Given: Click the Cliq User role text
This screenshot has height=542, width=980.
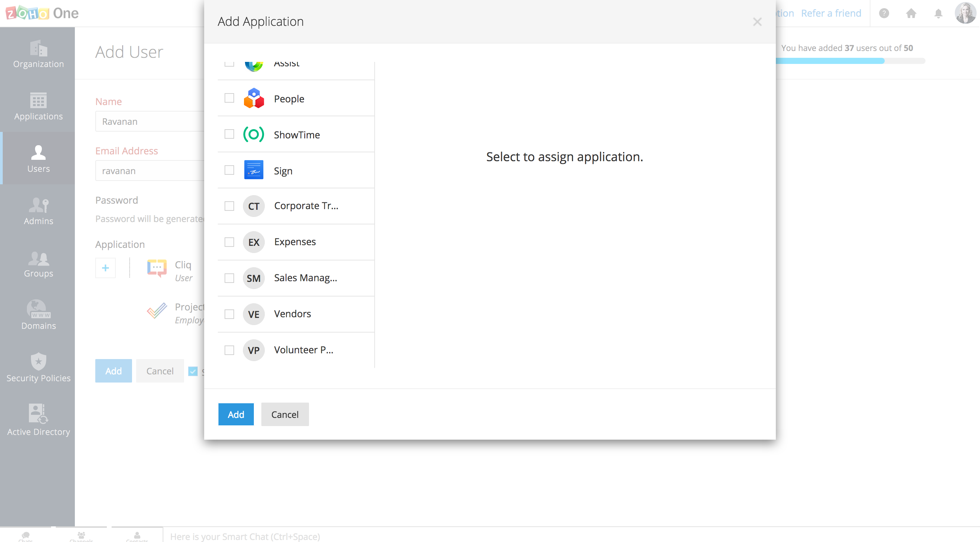Looking at the screenshot, I should [x=183, y=278].
